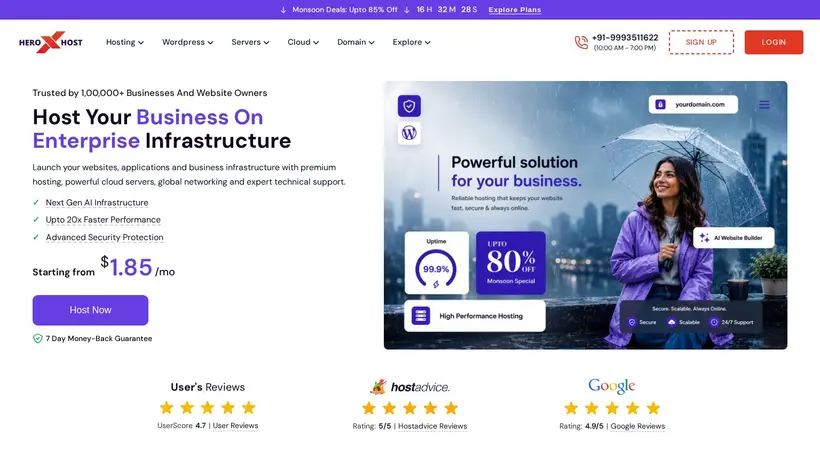Click the LOGIN button
The width and height of the screenshot is (820, 461).
point(773,42)
